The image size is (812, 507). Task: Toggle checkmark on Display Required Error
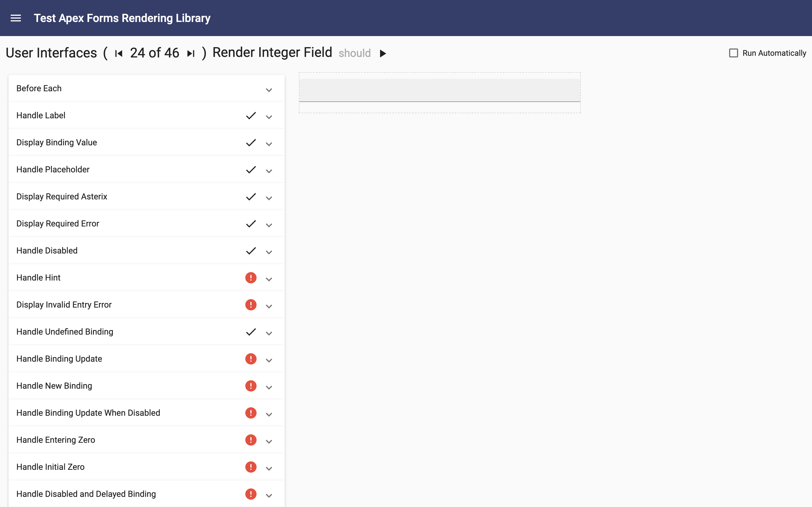(250, 224)
